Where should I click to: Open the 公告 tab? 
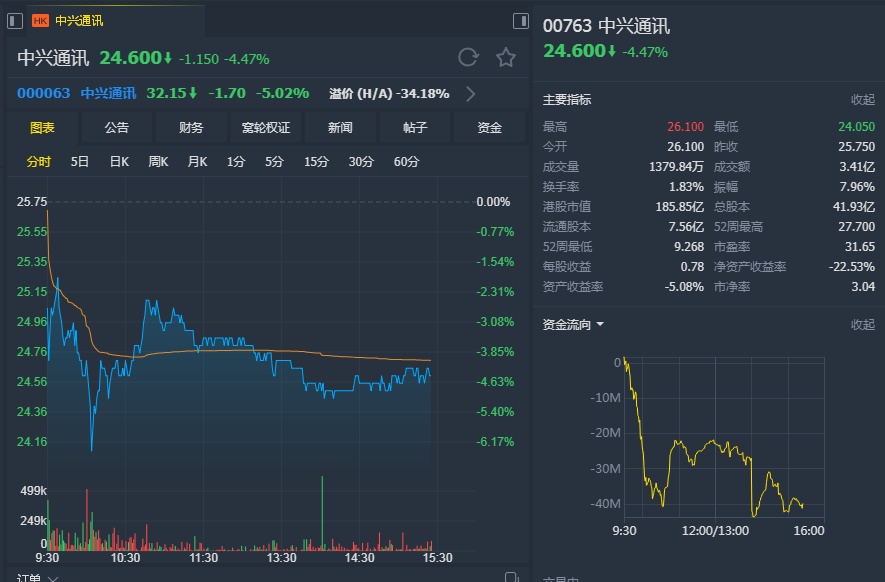(116, 128)
